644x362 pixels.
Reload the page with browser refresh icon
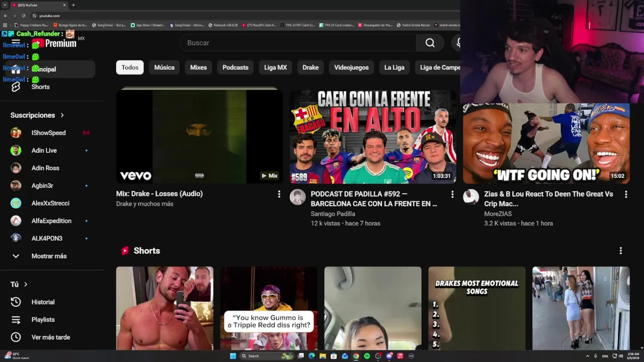click(23, 16)
